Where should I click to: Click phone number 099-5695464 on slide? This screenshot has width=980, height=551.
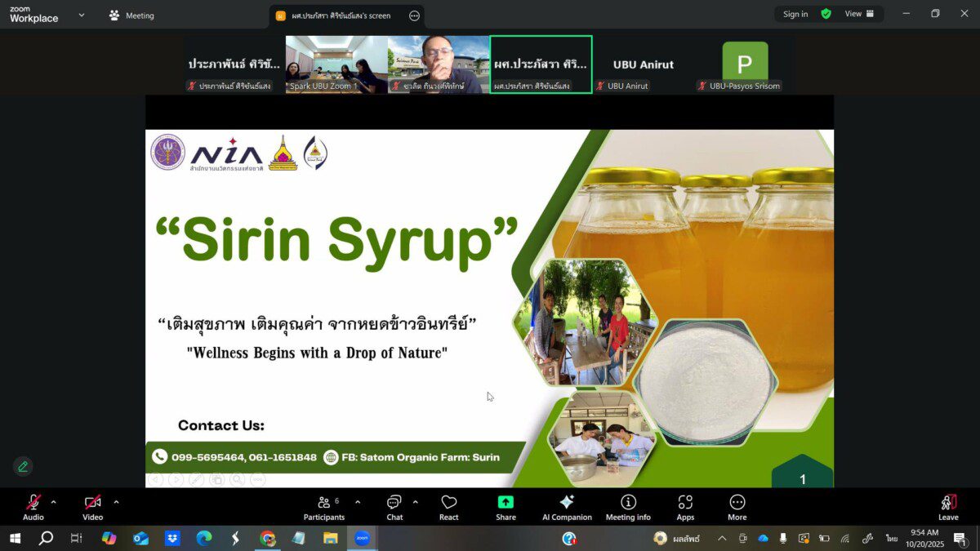(208, 457)
